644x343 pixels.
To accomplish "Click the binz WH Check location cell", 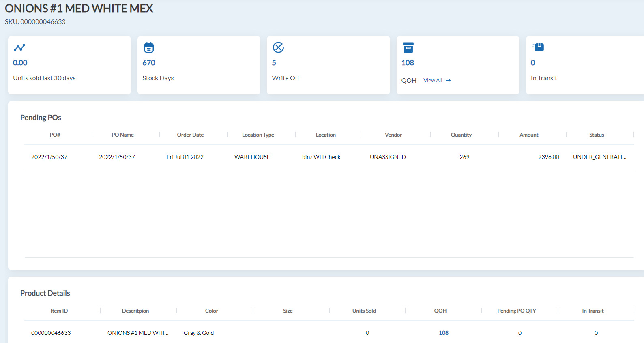I will pyautogui.click(x=321, y=157).
